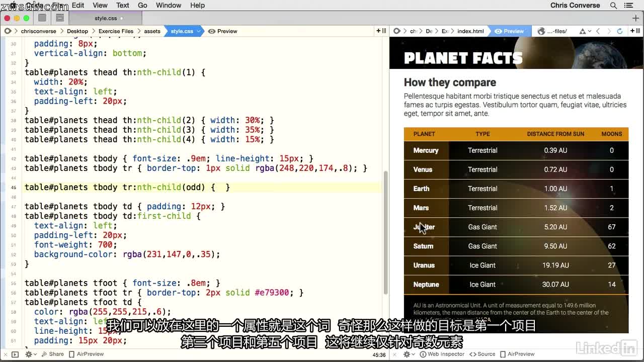This screenshot has width=644, height=362.
Task: Click the Spotlight search icon in the menu bar
Action: point(613,5)
